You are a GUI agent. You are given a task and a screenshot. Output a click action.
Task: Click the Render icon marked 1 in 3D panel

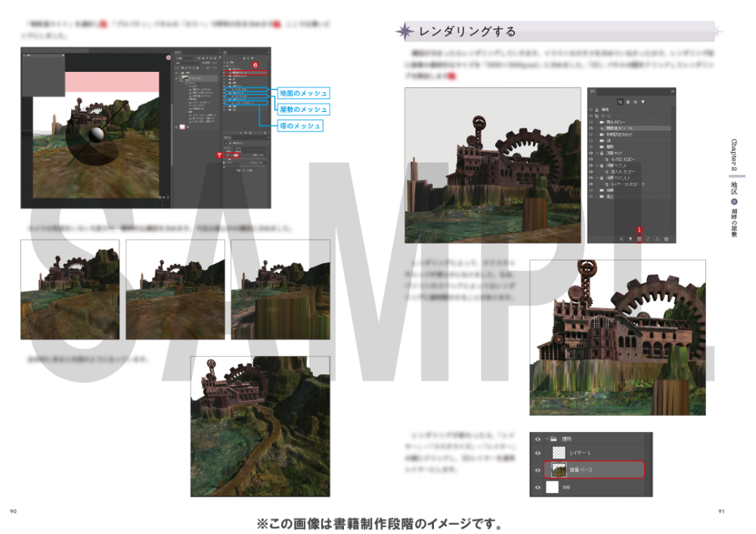pos(640,239)
